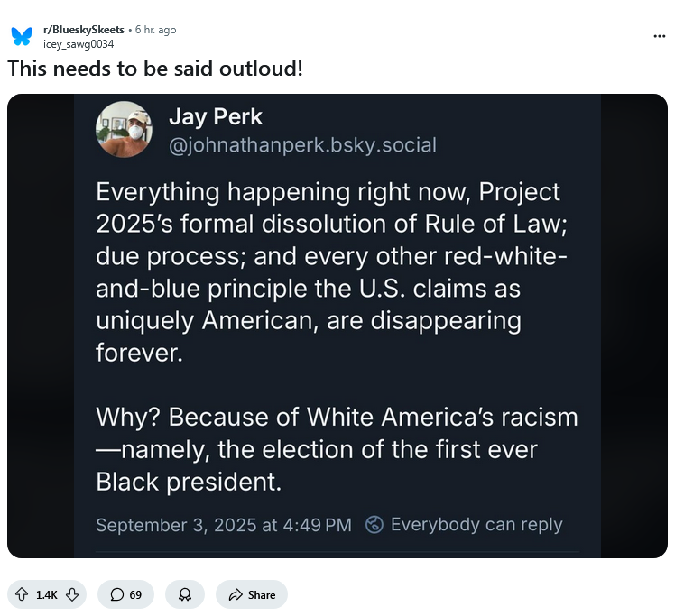
Task: Give an award using the award icon
Action: (185, 594)
